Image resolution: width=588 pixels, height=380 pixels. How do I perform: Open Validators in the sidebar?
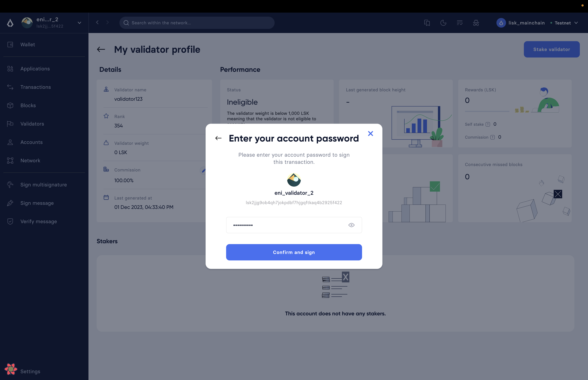pos(32,124)
